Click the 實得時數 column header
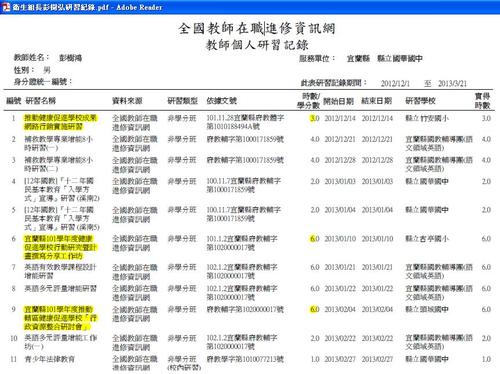The width and height of the screenshot is (500, 374). pyautogui.click(x=482, y=101)
